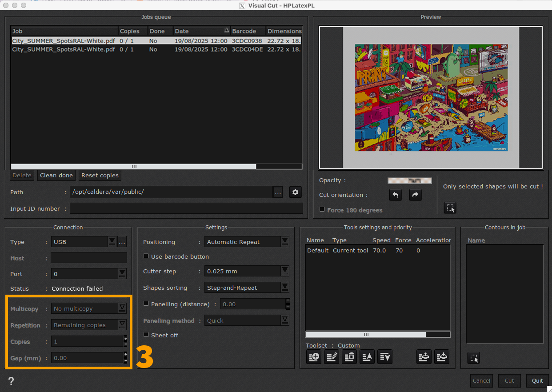Rotate cut orientation to the right
Image resolution: width=552 pixels, height=392 pixels.
pyautogui.click(x=415, y=195)
